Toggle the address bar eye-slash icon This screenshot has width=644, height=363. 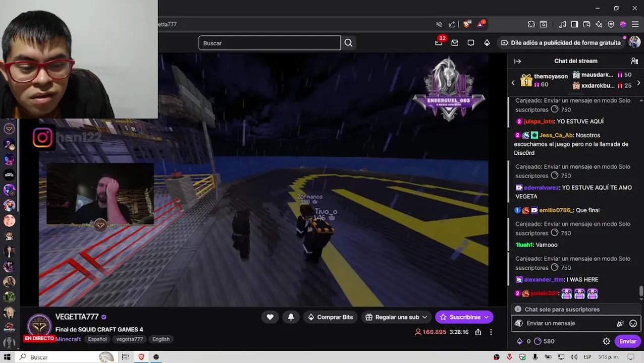pyautogui.click(x=439, y=24)
